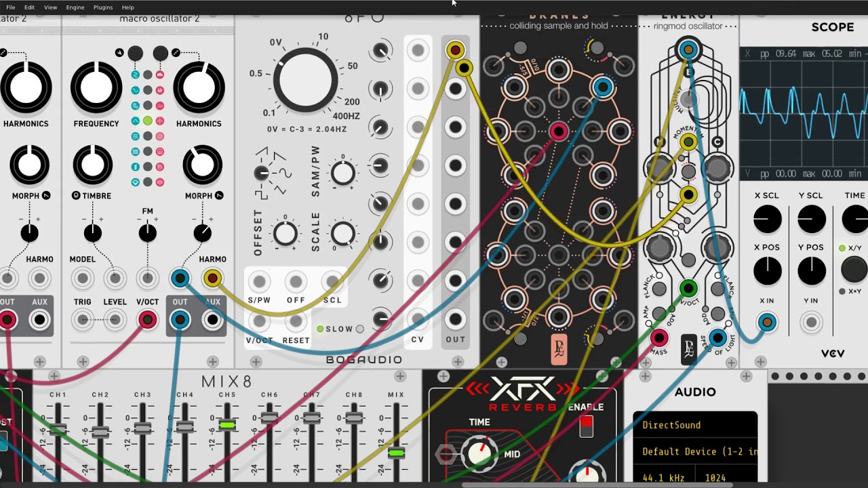Click the blue jack on Branes module
Screen dimensions: 868x488
point(603,87)
